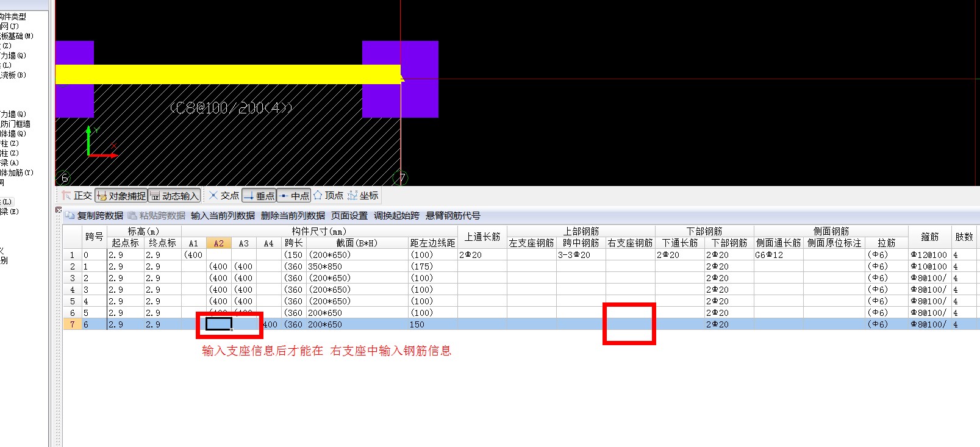Image resolution: width=980 pixels, height=447 pixels.
Task: Select the yellow beam in the drawing
Action: (228, 74)
